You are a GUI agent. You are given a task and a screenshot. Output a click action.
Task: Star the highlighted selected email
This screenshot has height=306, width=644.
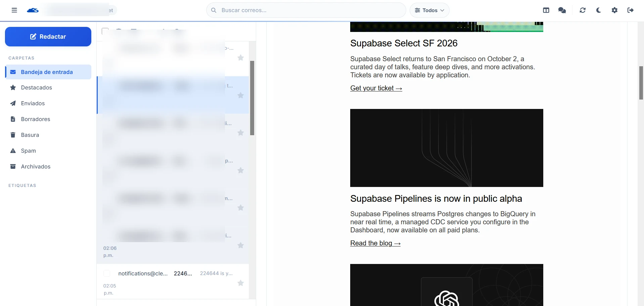pyautogui.click(x=241, y=95)
